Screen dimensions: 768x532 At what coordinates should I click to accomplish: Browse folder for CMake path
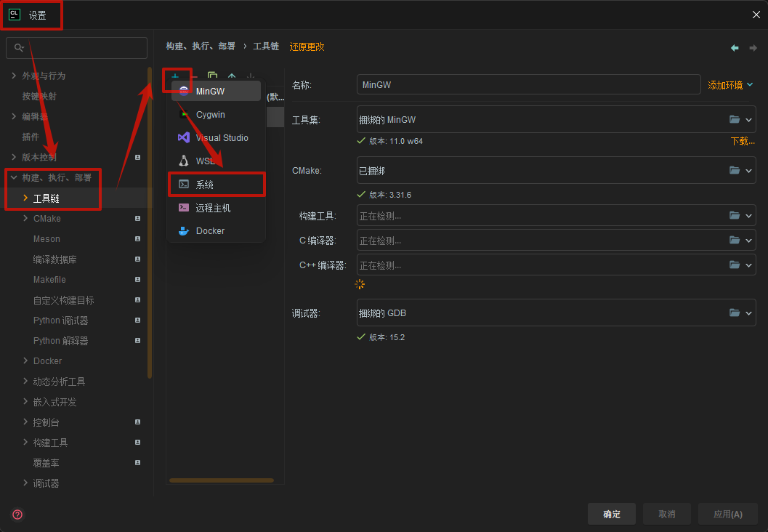tap(734, 170)
